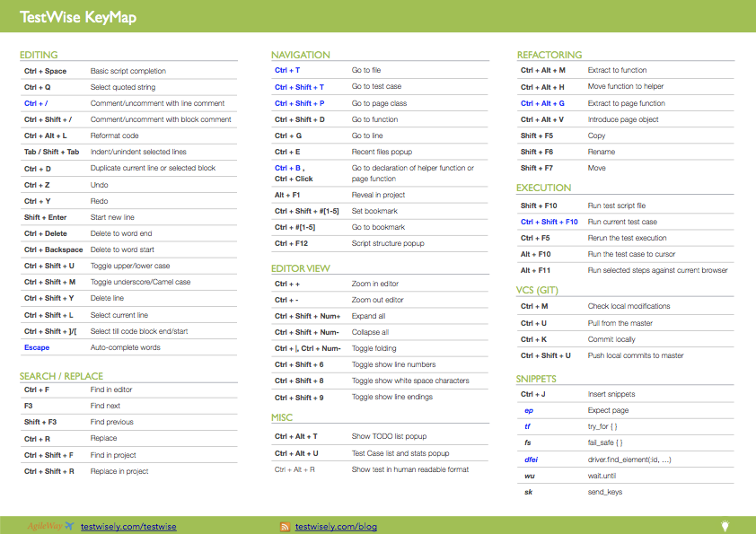
Task: Click the 'Shift + Enter' shortcut
Action: point(45,217)
